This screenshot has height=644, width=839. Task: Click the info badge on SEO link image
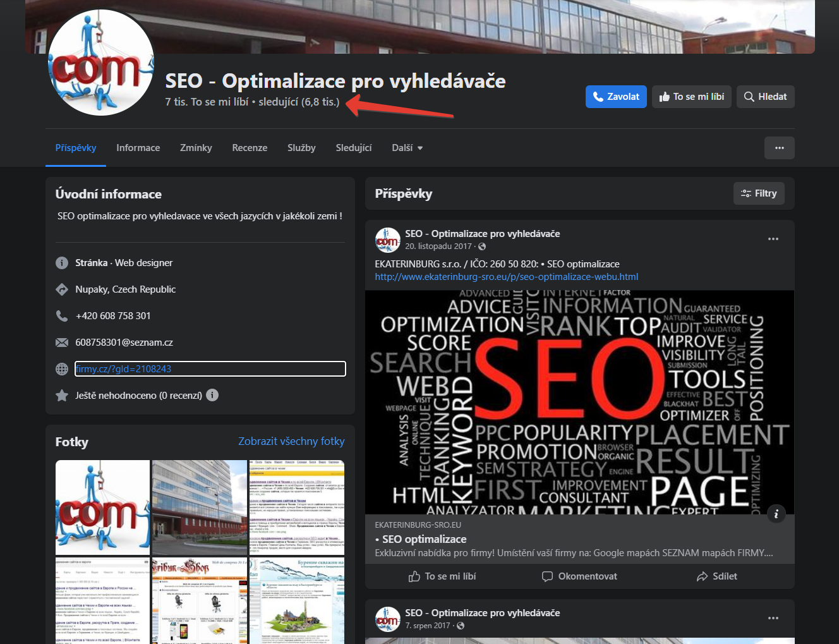(x=776, y=514)
